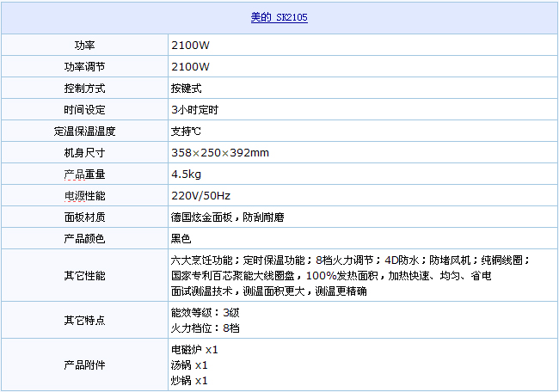
Task: Click the 功率调节 label cell
Action: 84,67
